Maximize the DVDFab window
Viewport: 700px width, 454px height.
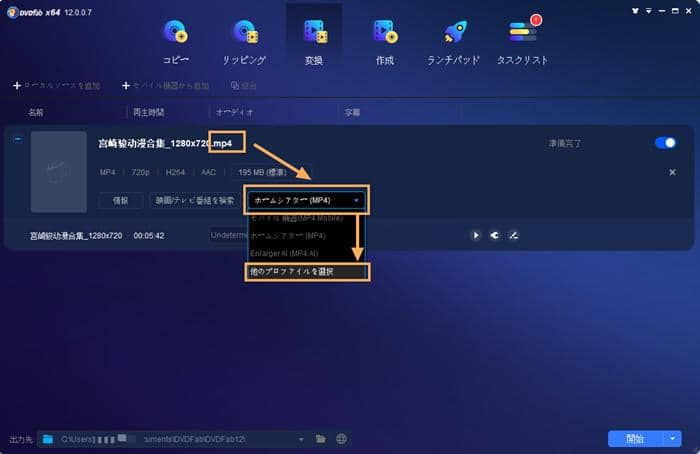(x=675, y=11)
